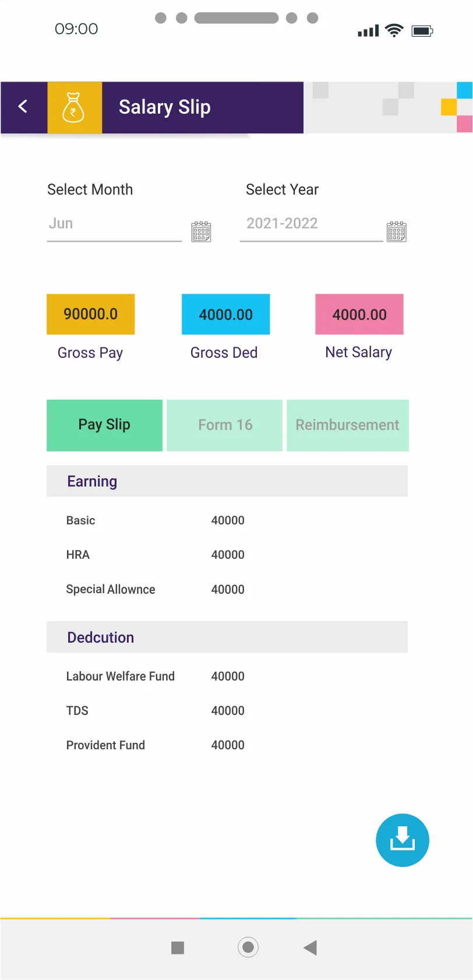
Task: Open the Reimbursement tab
Action: pos(348,425)
